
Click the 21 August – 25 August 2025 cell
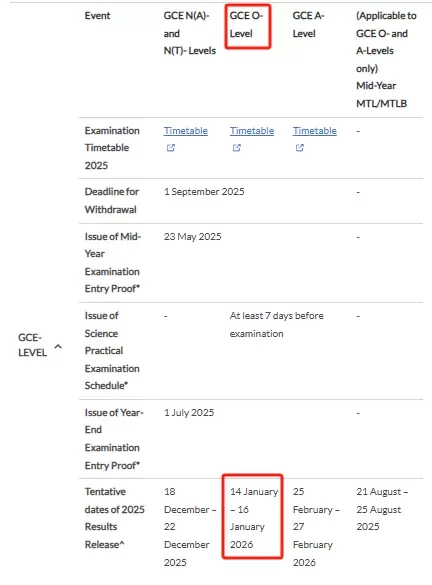[382, 509]
